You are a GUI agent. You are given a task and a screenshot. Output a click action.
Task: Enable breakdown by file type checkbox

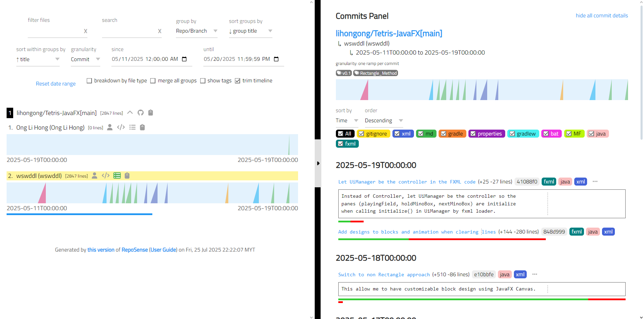click(89, 81)
